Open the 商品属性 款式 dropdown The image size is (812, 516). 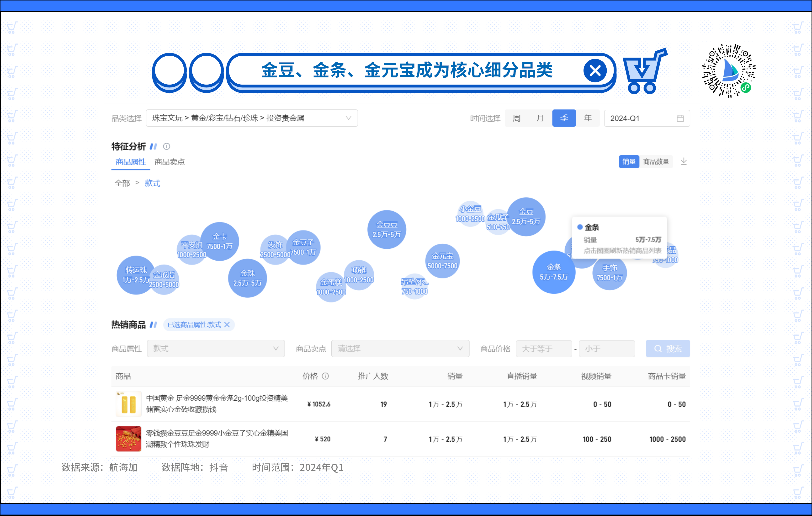tap(216, 349)
